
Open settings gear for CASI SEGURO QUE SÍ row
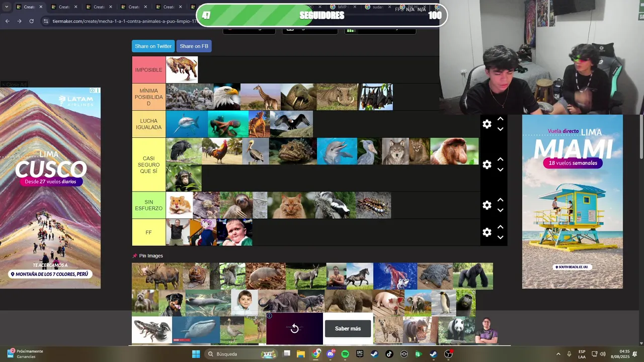click(487, 165)
